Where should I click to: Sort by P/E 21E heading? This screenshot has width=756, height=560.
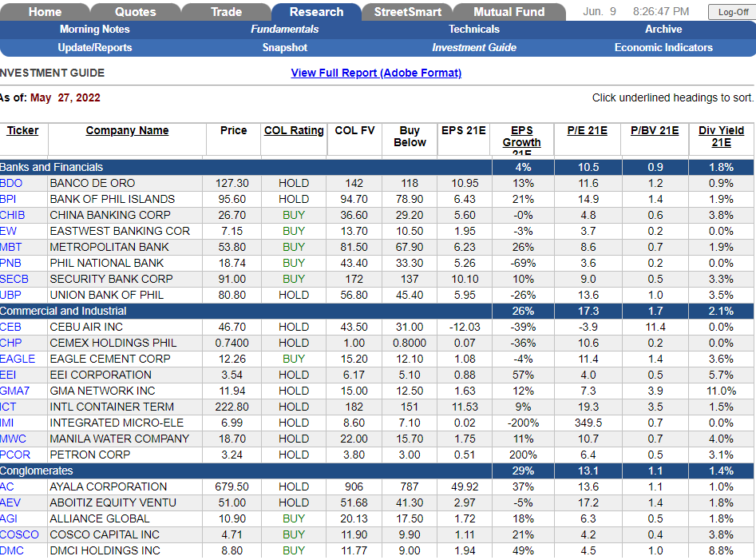pyautogui.click(x=588, y=130)
